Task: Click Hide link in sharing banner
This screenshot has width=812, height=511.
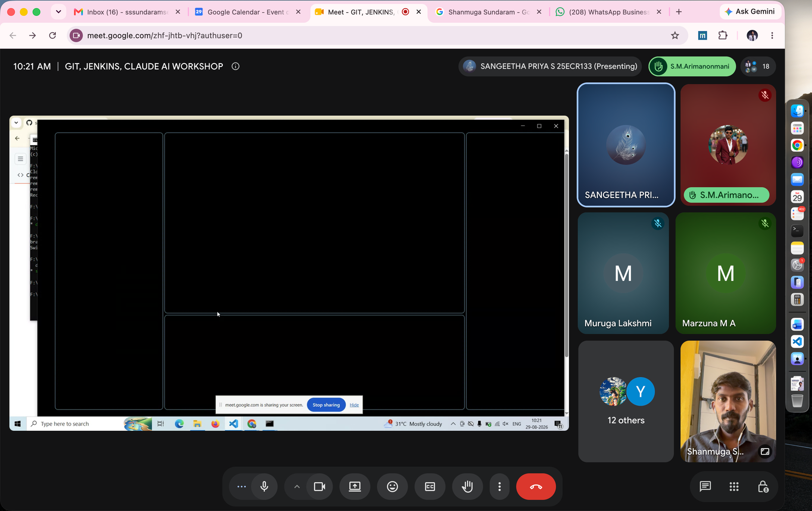Action: [x=354, y=405]
